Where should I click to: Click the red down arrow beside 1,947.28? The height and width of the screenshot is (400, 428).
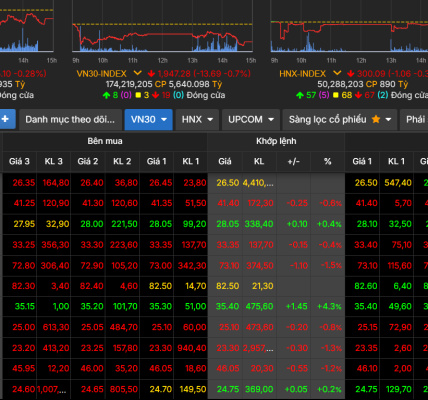152,74
